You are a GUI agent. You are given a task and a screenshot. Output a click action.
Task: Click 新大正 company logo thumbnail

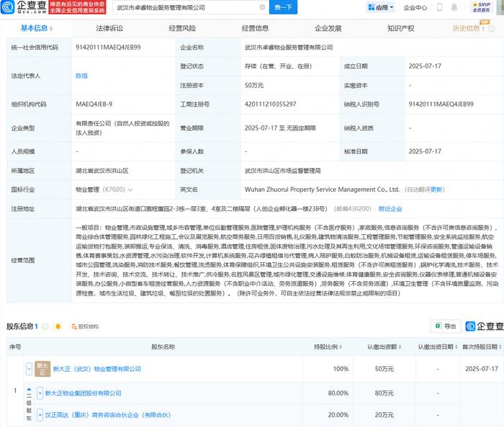[x=42, y=369]
